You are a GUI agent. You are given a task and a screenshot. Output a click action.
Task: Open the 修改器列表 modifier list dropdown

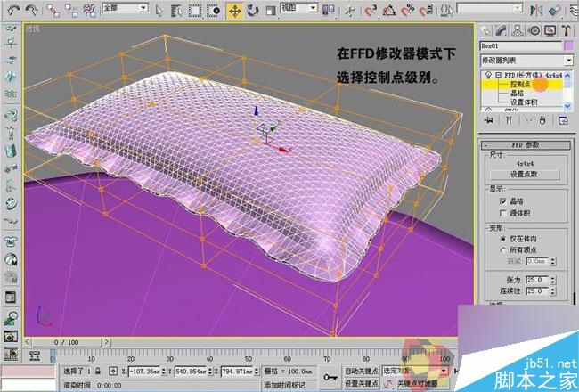tap(526, 61)
